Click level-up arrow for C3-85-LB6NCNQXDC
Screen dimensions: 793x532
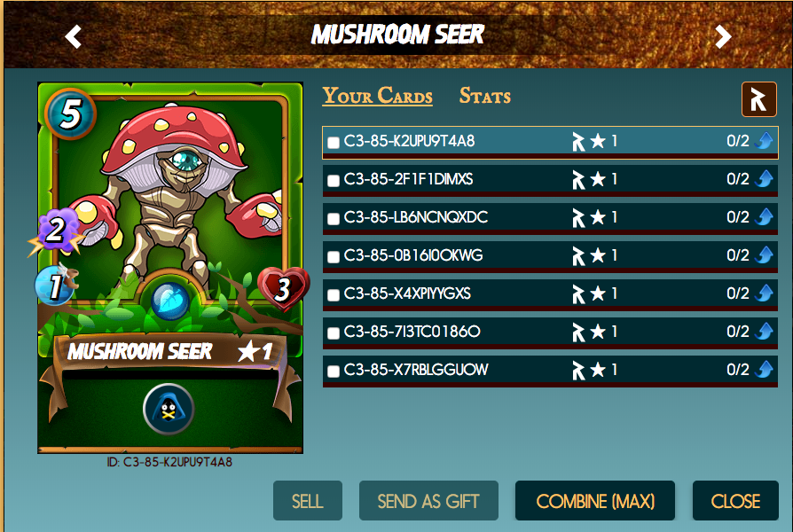(x=765, y=217)
